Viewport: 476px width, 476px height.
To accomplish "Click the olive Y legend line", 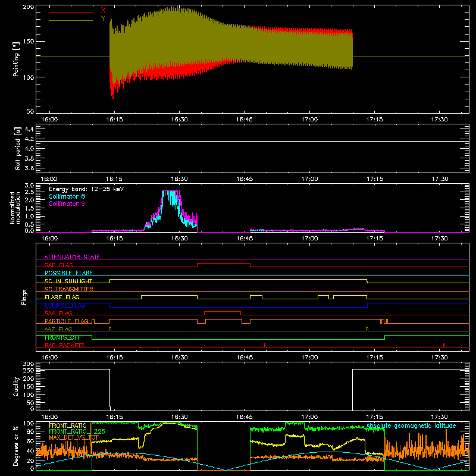I will click(71, 21).
